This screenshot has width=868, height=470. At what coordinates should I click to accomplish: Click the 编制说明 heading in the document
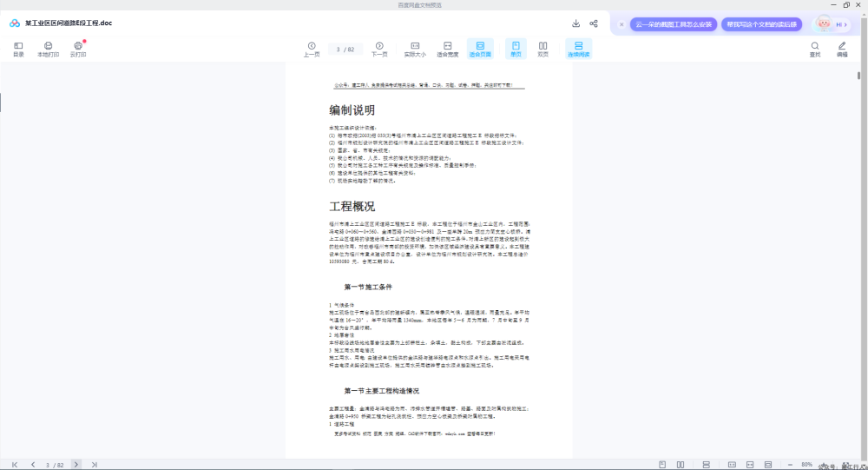coord(352,110)
